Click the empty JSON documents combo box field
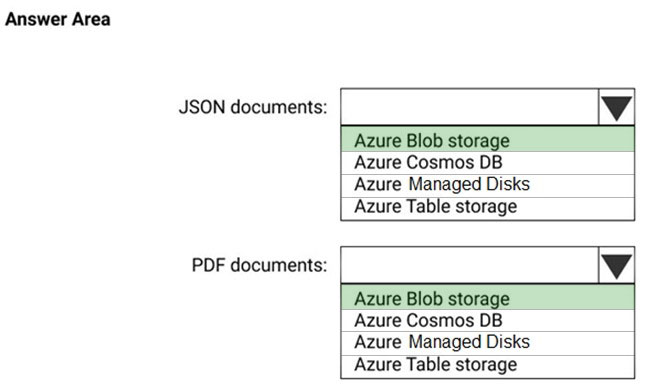The width and height of the screenshot is (646, 386). pyautogui.click(x=470, y=107)
